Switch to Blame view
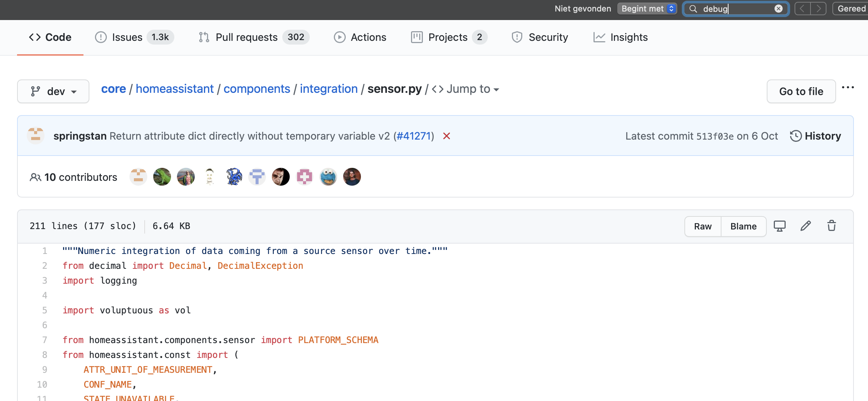868x401 pixels. (743, 226)
